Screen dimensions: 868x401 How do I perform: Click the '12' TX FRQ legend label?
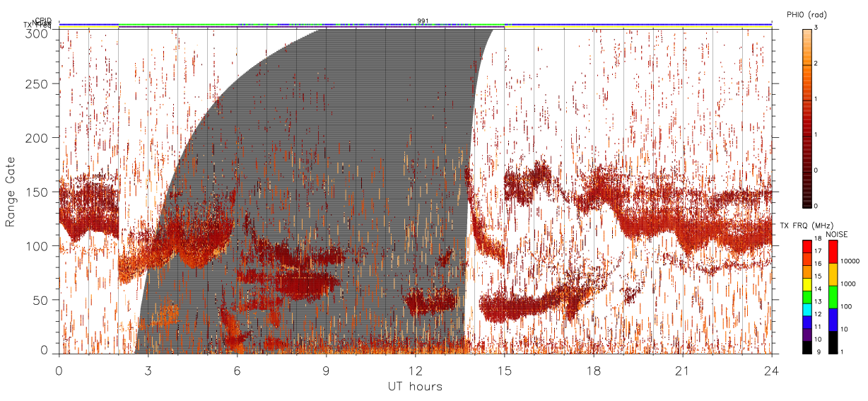[x=819, y=314]
